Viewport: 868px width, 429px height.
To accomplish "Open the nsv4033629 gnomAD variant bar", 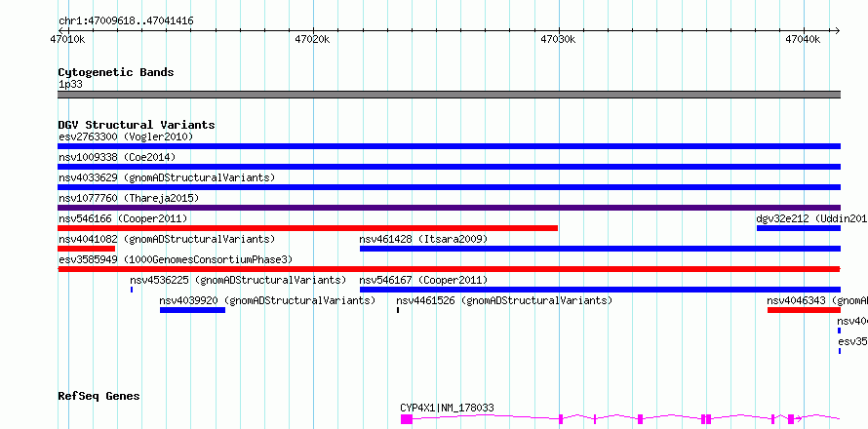I will pyautogui.click(x=449, y=187).
